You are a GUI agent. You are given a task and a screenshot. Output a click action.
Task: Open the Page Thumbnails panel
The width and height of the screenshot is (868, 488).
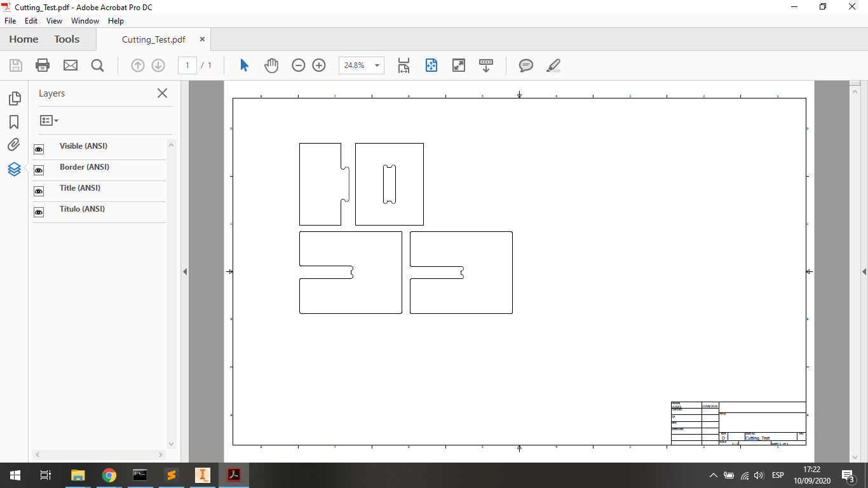tap(14, 98)
